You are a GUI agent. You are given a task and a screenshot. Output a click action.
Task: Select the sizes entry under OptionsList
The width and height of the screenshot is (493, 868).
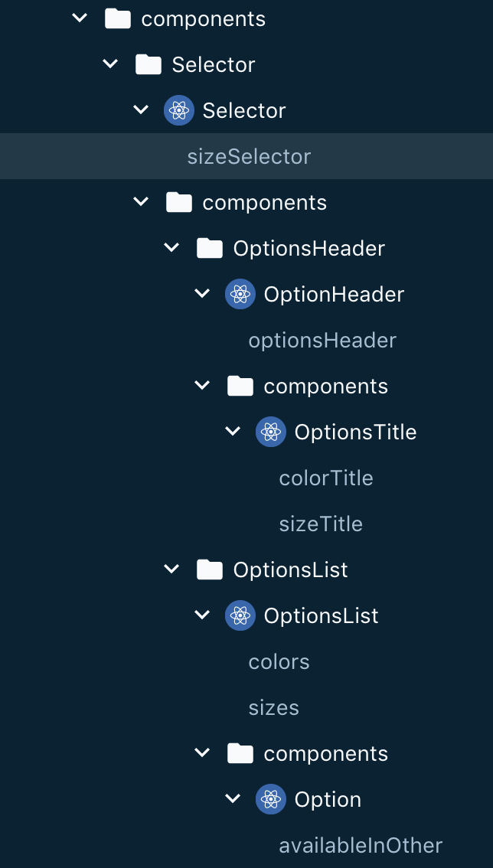point(274,707)
